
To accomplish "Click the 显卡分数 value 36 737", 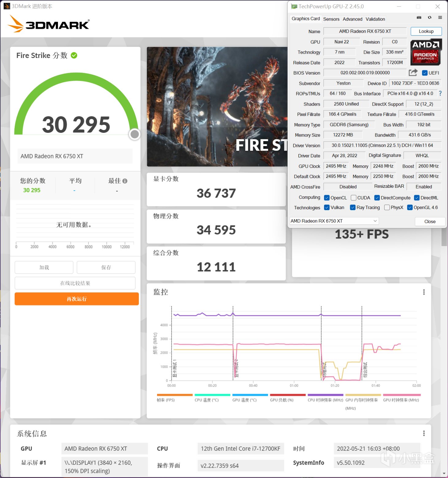I will point(216,193).
